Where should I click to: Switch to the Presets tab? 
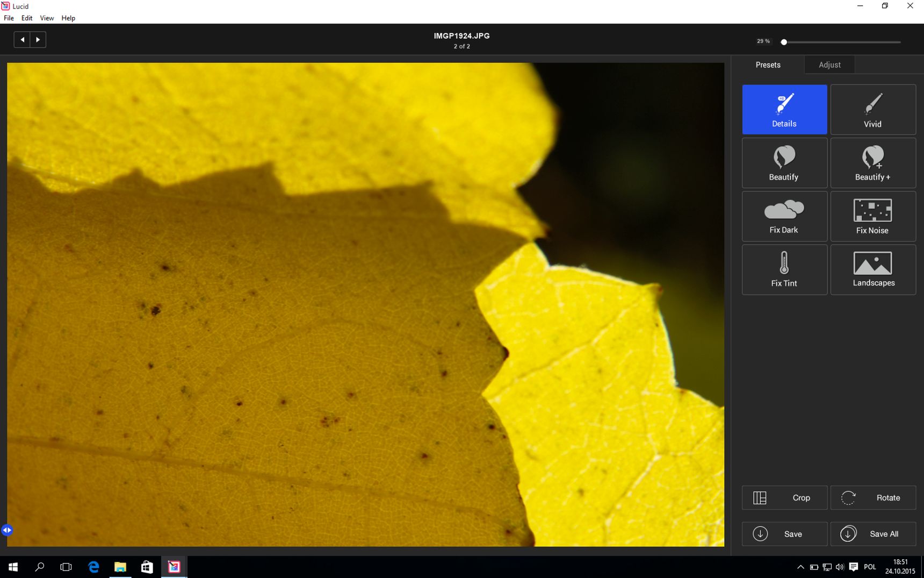point(768,65)
